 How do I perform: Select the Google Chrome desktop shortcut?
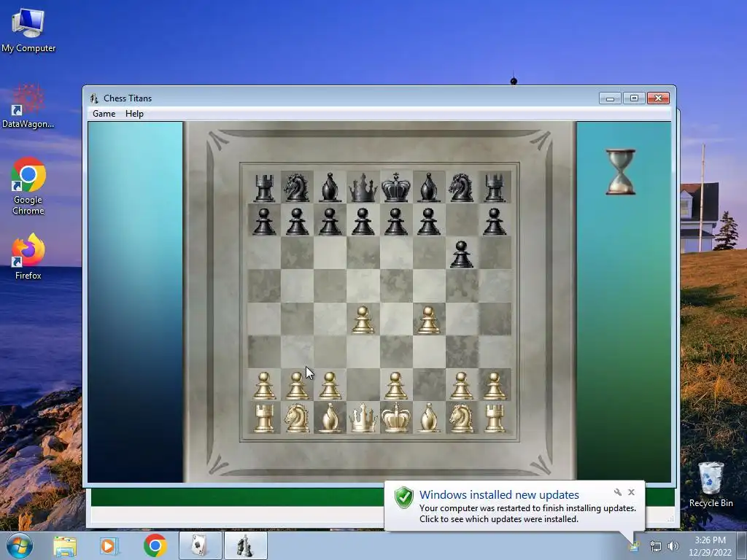tap(28, 186)
